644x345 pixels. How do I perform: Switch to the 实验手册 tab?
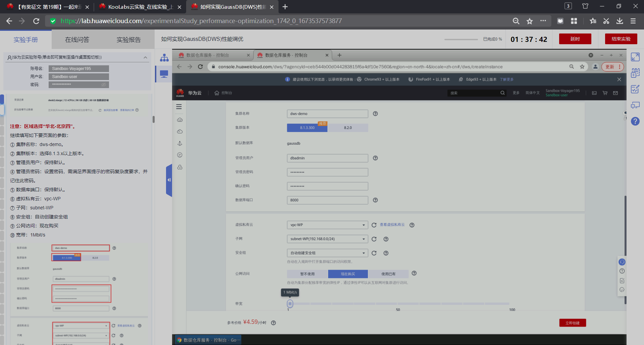click(26, 40)
